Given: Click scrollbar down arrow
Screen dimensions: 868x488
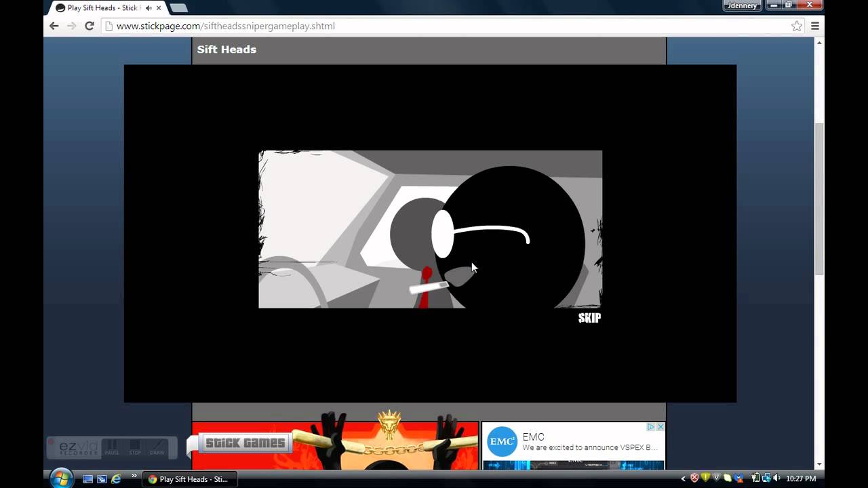Looking at the screenshot, I should pyautogui.click(x=819, y=465).
